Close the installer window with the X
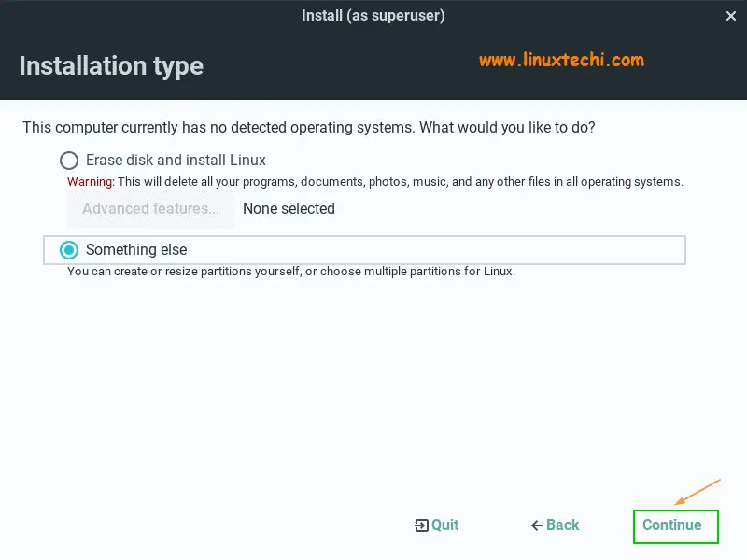The height and width of the screenshot is (560, 747). point(730,16)
